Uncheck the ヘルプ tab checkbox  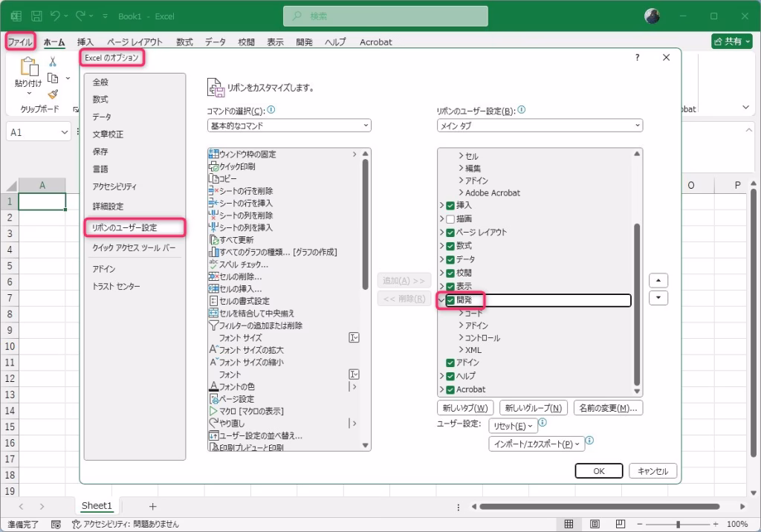coord(450,376)
